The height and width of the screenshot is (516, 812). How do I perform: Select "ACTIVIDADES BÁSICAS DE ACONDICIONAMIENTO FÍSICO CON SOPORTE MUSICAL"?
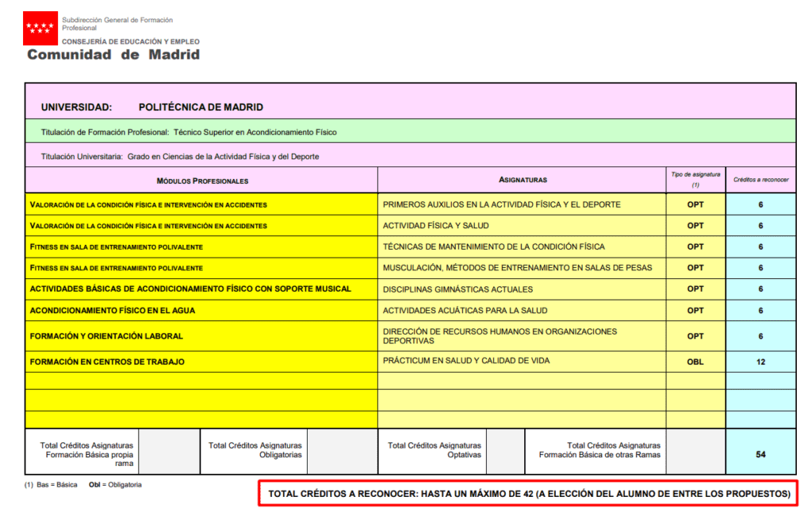[190, 289]
